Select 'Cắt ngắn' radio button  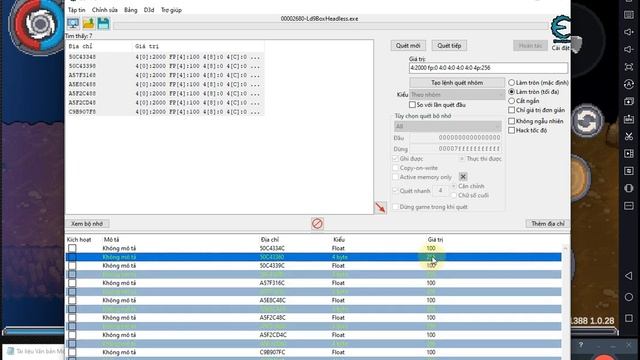(x=511, y=101)
